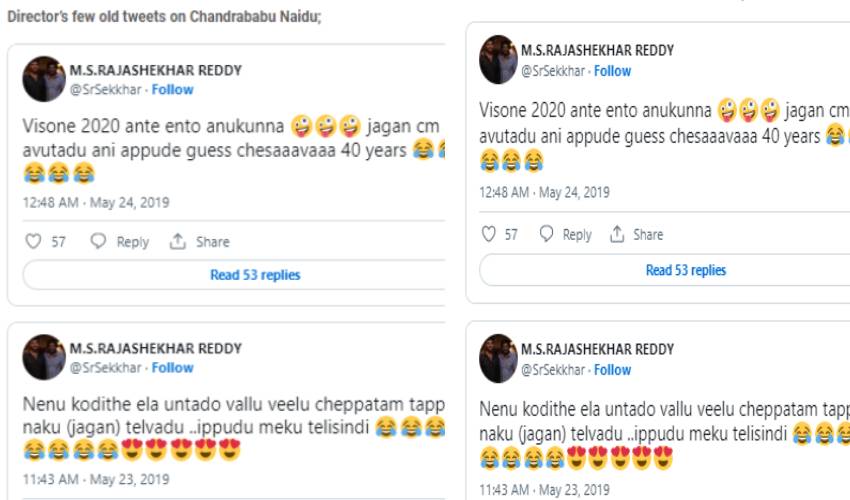Open the profile avatar of the right Visone tweet
The height and width of the screenshot is (500, 850).
pos(498,60)
